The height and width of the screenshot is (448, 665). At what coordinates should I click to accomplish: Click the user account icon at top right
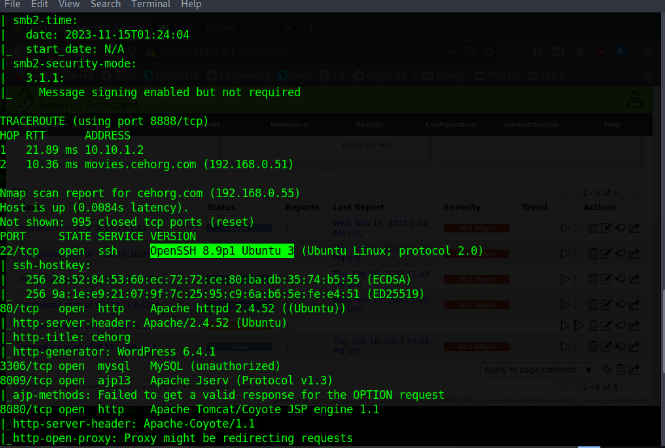(x=634, y=100)
